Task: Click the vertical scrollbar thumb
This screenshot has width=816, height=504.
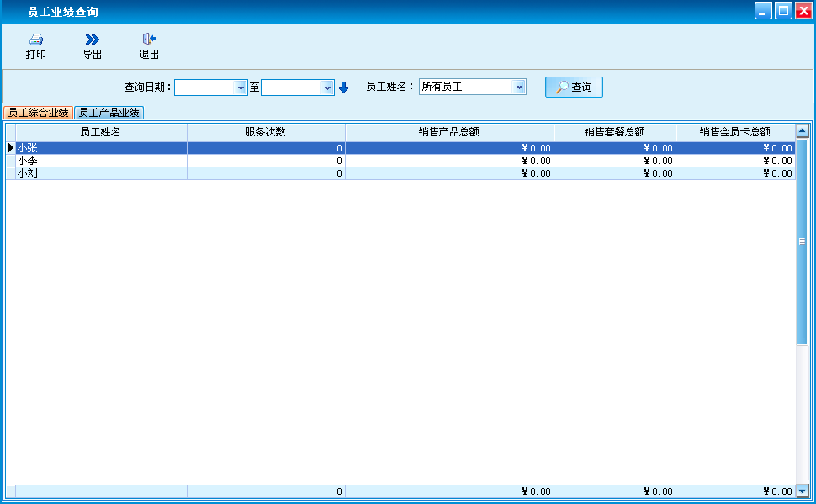Action: click(x=802, y=241)
